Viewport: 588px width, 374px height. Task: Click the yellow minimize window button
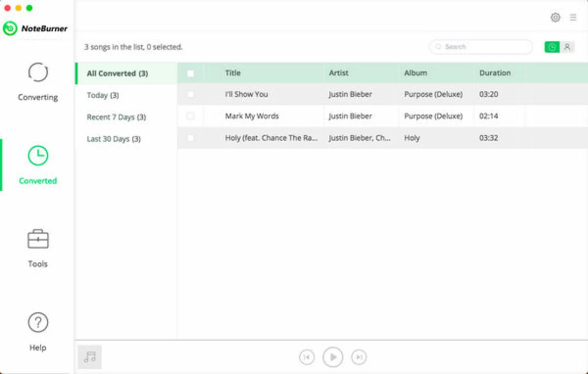(18, 8)
